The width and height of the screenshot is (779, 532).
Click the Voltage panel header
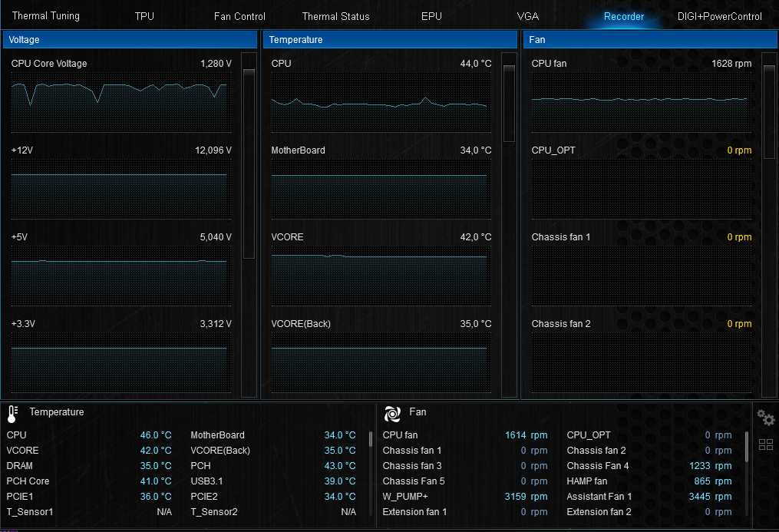130,40
